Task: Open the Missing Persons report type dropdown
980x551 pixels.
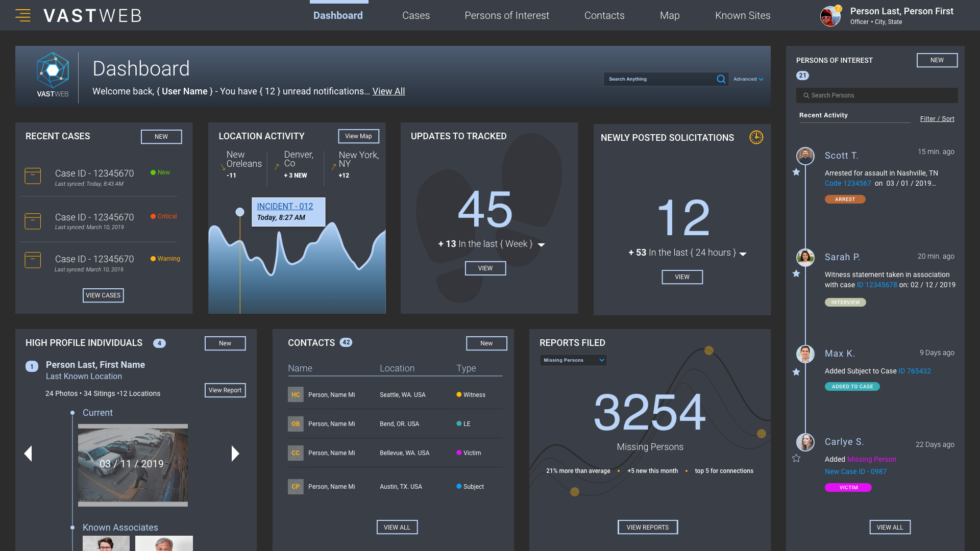Action: 573,360
